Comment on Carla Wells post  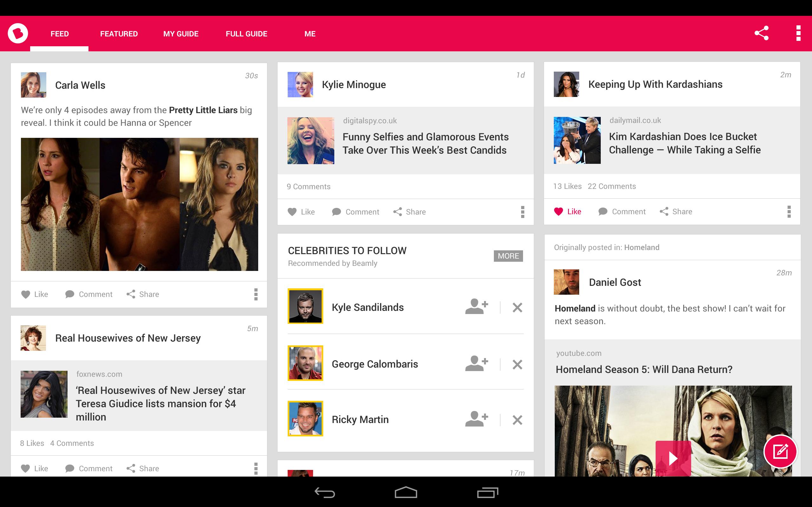coord(89,294)
